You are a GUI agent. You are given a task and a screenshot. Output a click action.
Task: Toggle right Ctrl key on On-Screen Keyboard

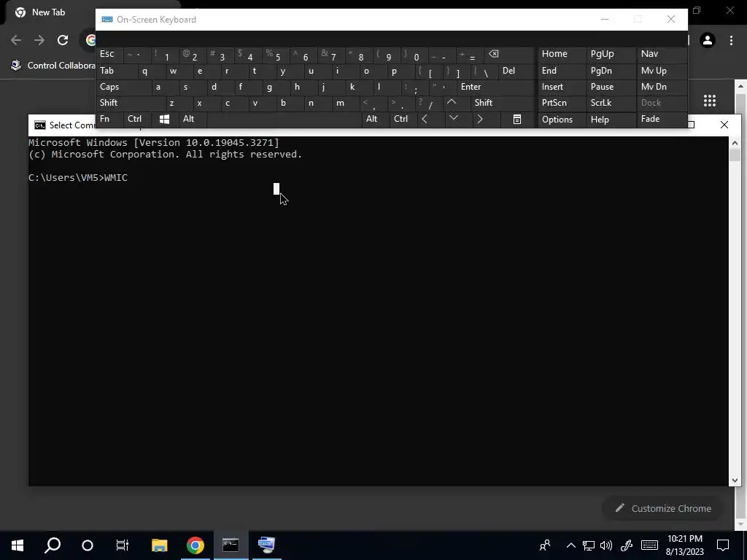pyautogui.click(x=403, y=119)
